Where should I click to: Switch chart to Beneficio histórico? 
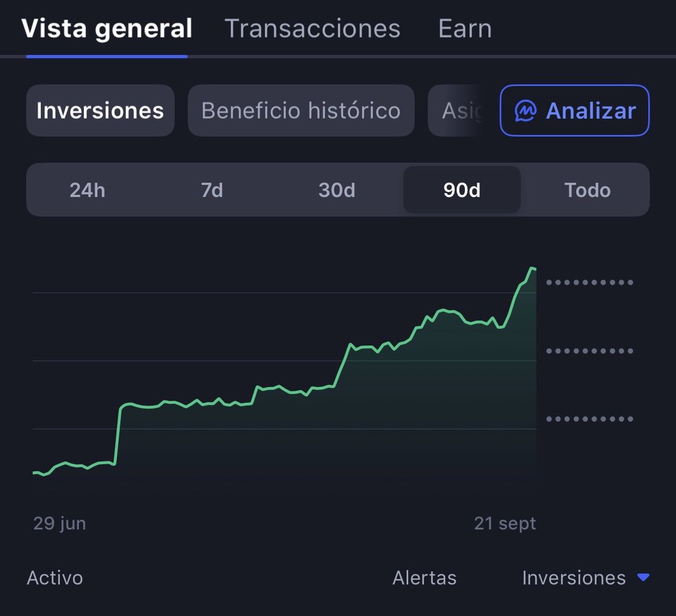(301, 110)
